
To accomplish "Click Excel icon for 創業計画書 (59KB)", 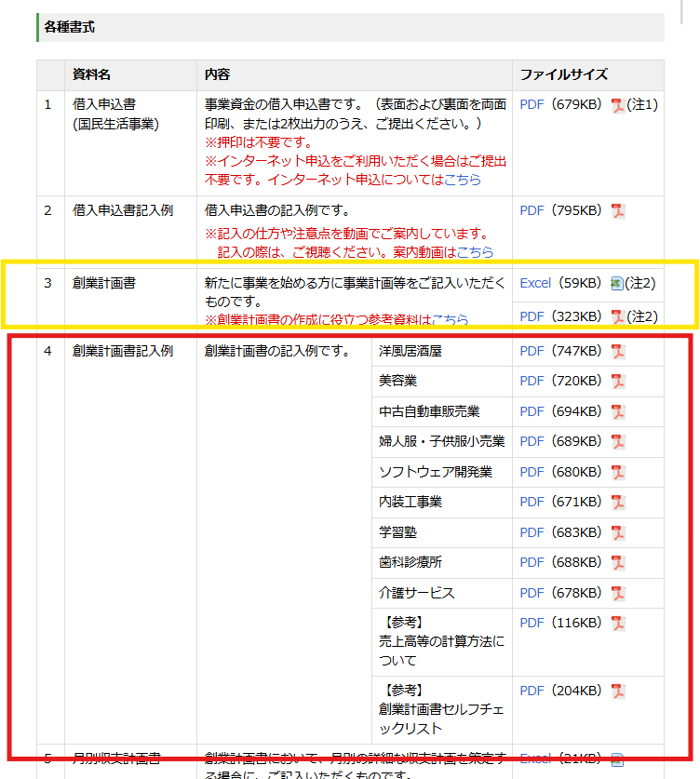I will pyautogui.click(x=616, y=284).
